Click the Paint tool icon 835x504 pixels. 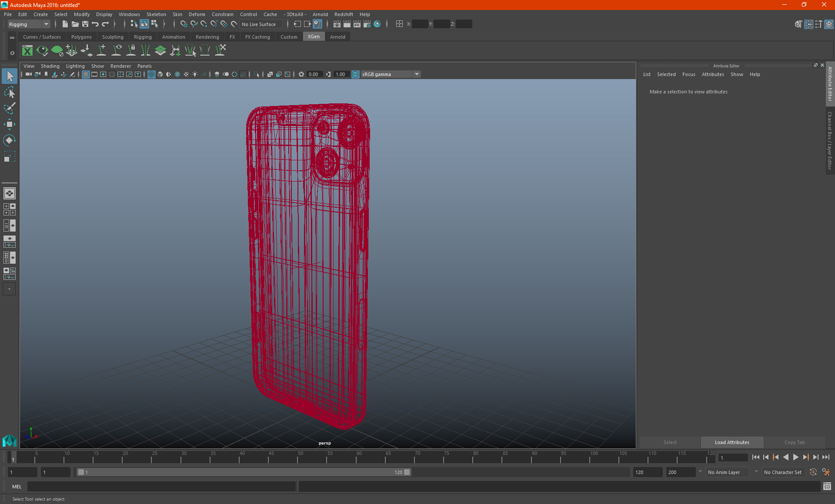[x=10, y=108]
